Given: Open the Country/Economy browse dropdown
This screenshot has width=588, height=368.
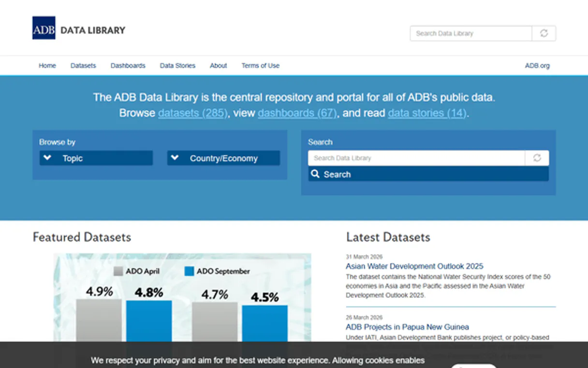Looking at the screenshot, I should [x=223, y=158].
